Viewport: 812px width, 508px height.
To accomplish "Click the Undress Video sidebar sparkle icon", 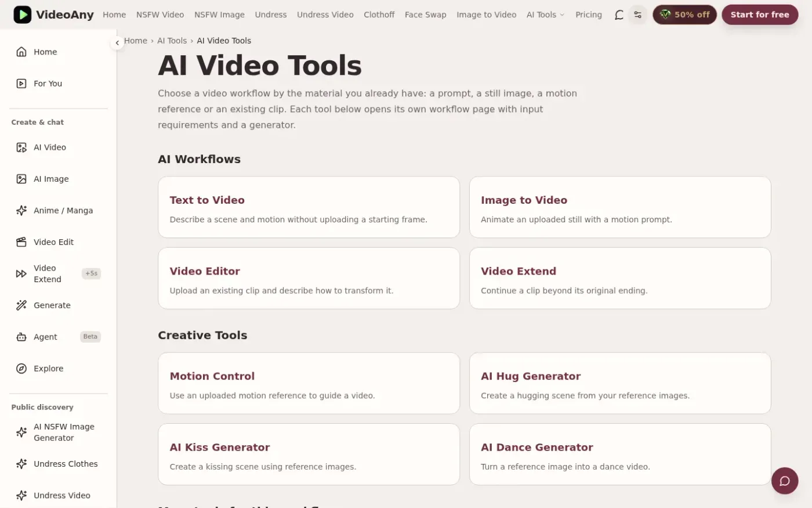I will coord(21,496).
